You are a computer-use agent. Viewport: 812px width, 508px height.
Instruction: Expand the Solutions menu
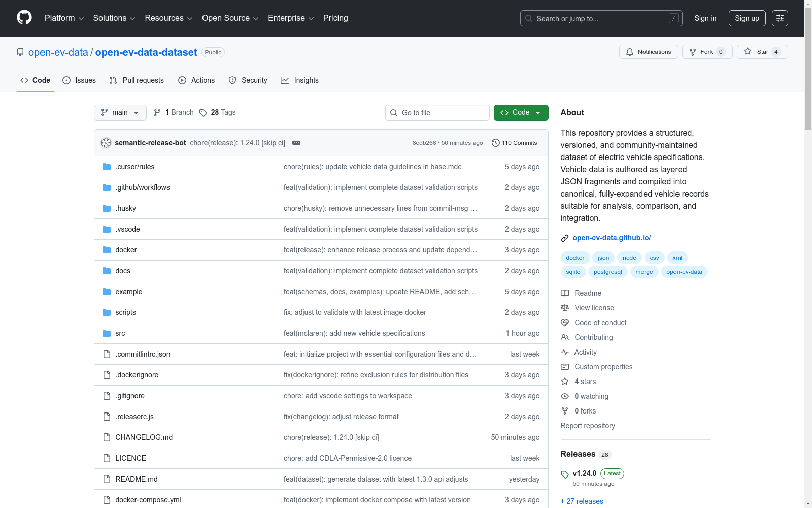114,18
